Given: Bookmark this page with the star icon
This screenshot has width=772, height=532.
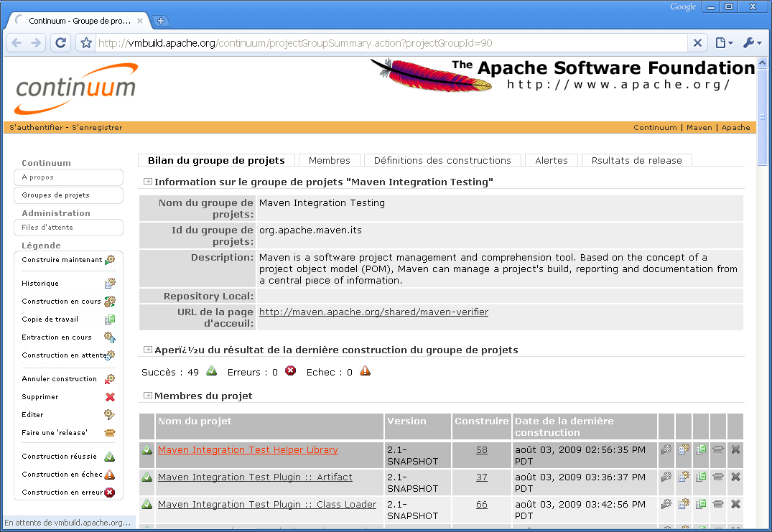Looking at the screenshot, I should [86, 43].
